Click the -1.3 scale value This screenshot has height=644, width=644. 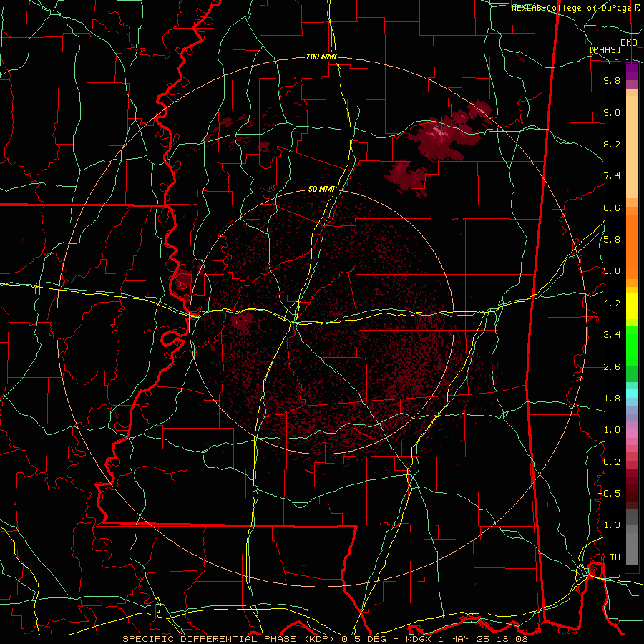pyautogui.click(x=610, y=525)
